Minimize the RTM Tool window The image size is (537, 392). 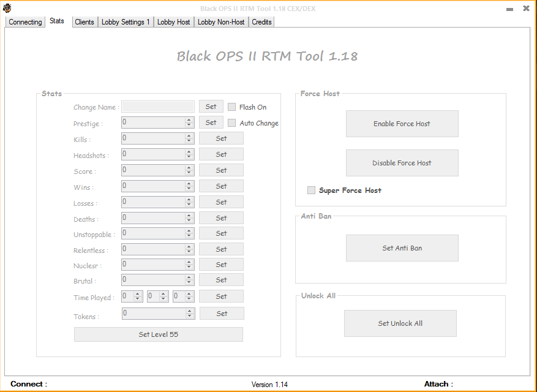[509, 9]
